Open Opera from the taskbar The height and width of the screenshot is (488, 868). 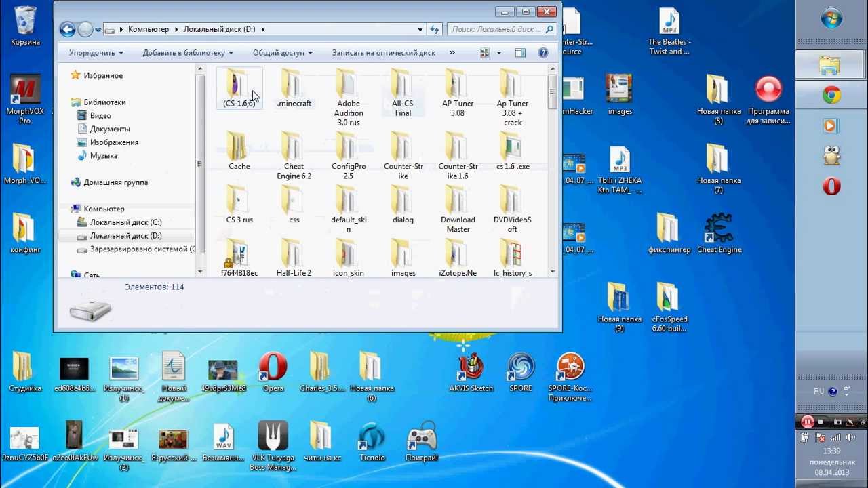(x=831, y=186)
